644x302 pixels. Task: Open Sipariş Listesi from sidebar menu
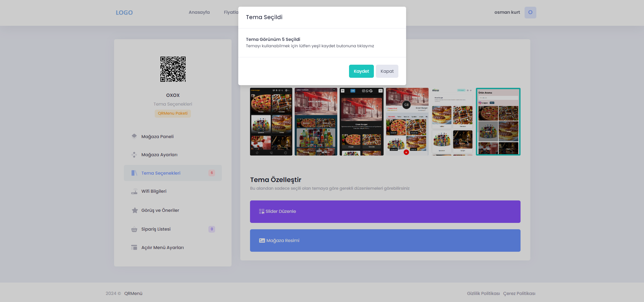[156, 229]
